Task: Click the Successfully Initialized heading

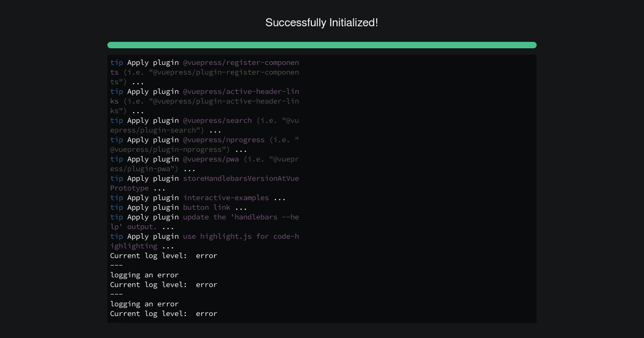Action: pyautogui.click(x=321, y=23)
